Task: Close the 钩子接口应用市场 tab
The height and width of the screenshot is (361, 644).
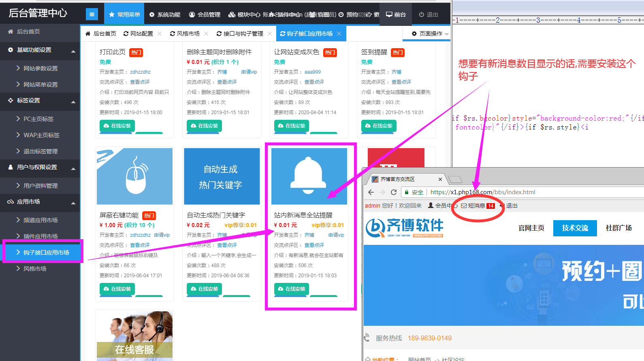Action: point(339,34)
